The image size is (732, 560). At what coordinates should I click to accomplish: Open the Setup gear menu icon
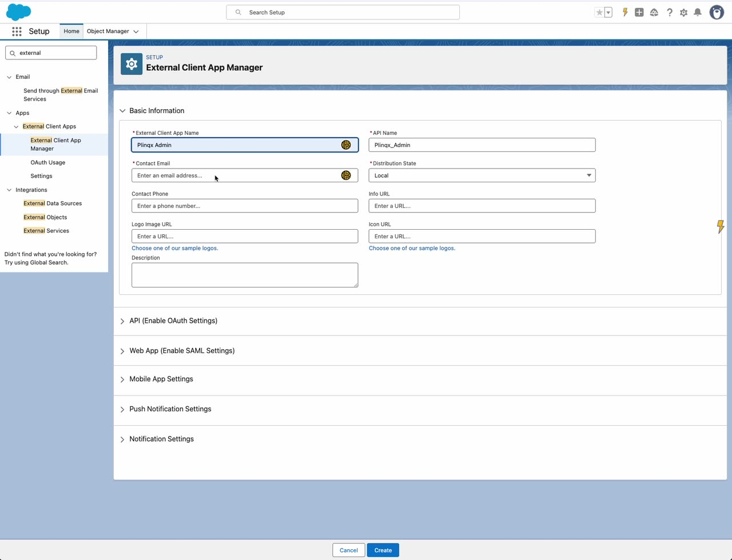[683, 12]
